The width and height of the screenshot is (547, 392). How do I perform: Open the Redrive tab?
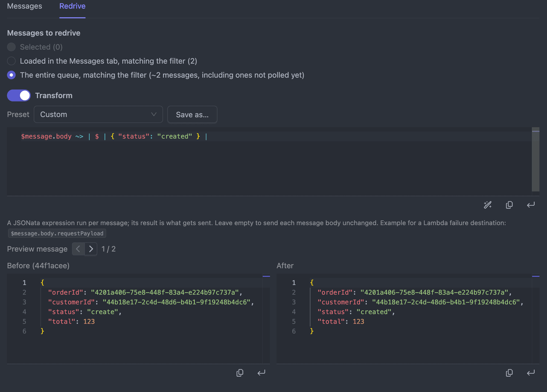click(72, 6)
